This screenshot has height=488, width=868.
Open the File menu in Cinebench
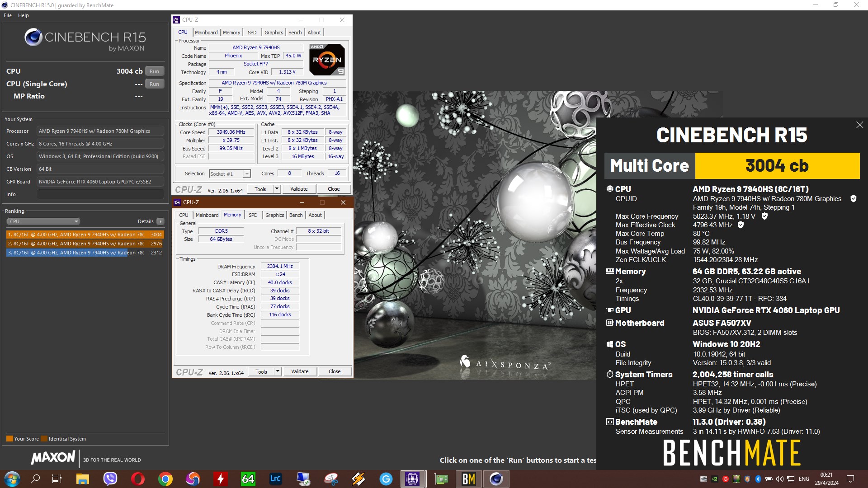click(8, 15)
